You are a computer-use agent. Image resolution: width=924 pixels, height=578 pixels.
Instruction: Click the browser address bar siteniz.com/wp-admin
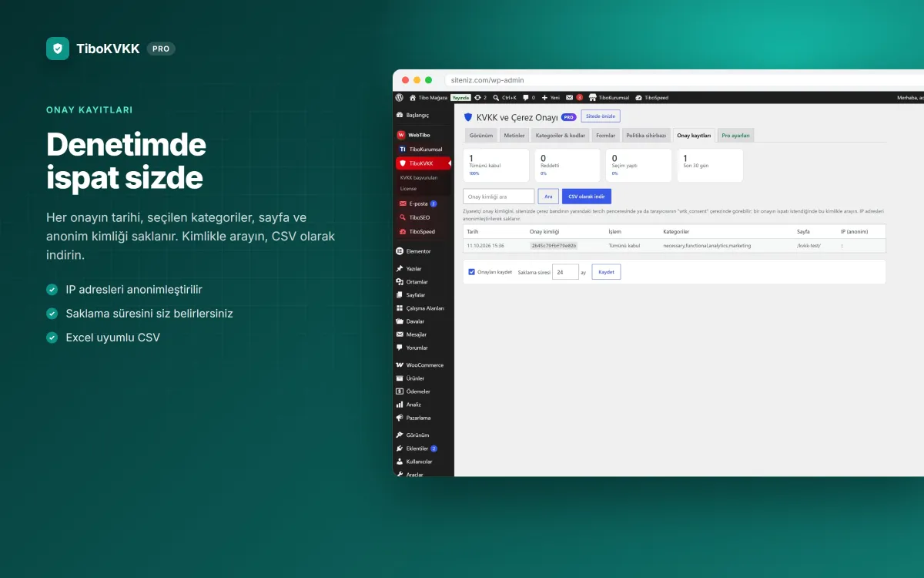[x=685, y=80]
